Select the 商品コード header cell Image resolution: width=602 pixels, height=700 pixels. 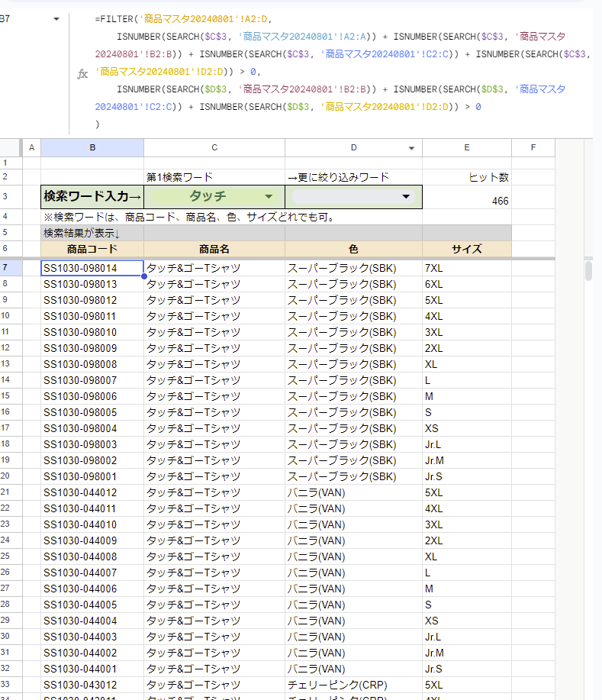(92, 249)
